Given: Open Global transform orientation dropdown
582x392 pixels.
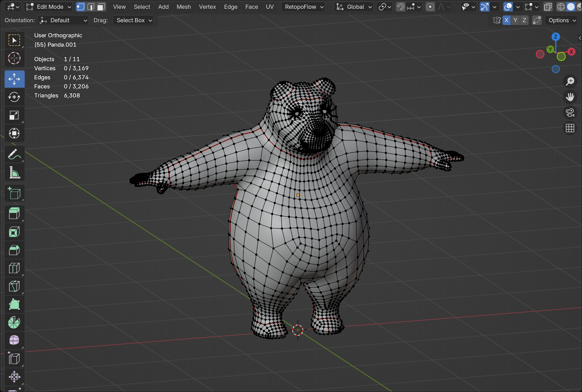Looking at the screenshot, I should pos(354,7).
